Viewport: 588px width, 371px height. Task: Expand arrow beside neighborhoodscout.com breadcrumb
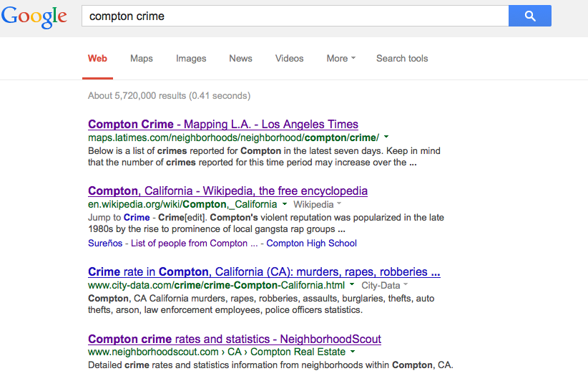(x=353, y=352)
